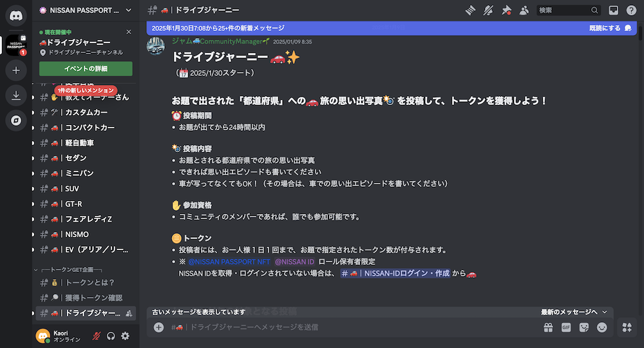Image resolution: width=644 pixels, height=348 pixels.
Task: Click the 教えてオーナーさん channel
Action: pyautogui.click(x=86, y=97)
